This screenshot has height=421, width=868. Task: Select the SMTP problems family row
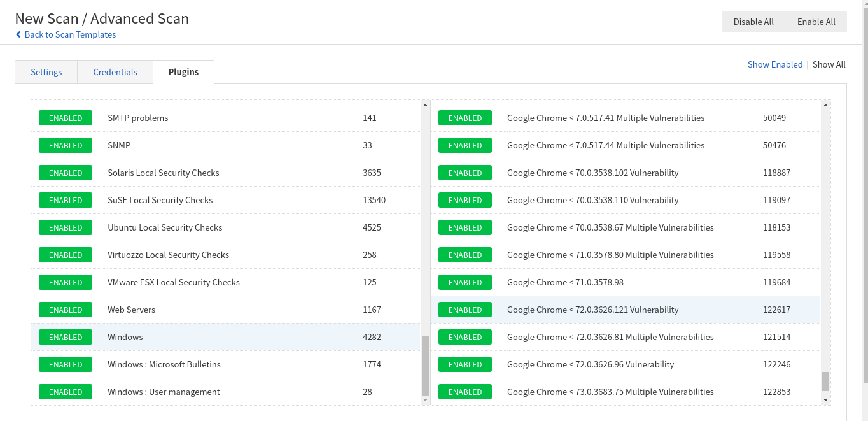point(226,118)
